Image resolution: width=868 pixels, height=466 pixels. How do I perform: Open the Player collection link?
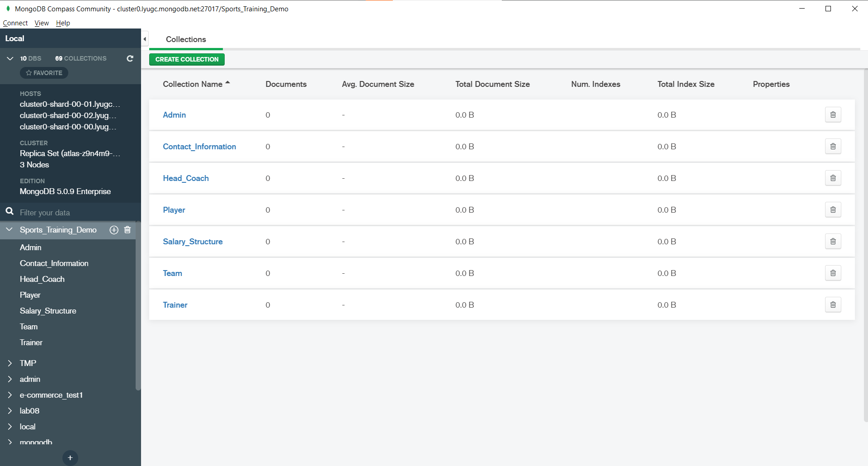[174, 210]
